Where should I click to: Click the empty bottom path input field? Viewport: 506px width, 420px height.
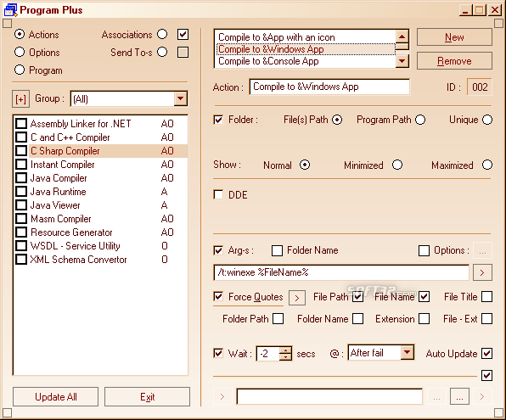point(329,397)
